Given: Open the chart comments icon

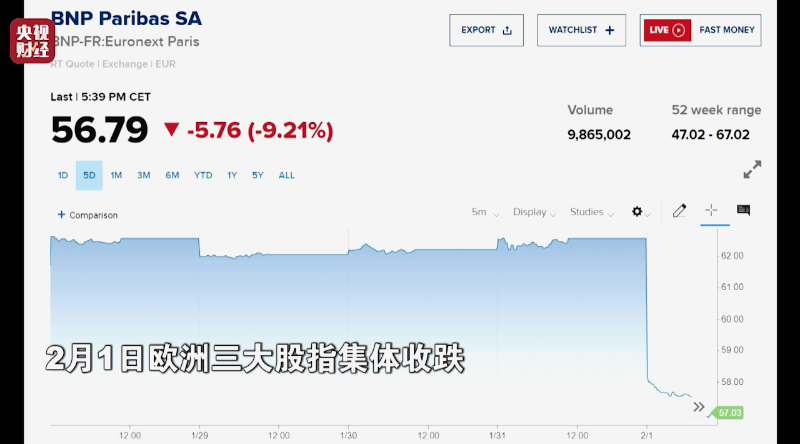Looking at the screenshot, I should click(x=743, y=210).
